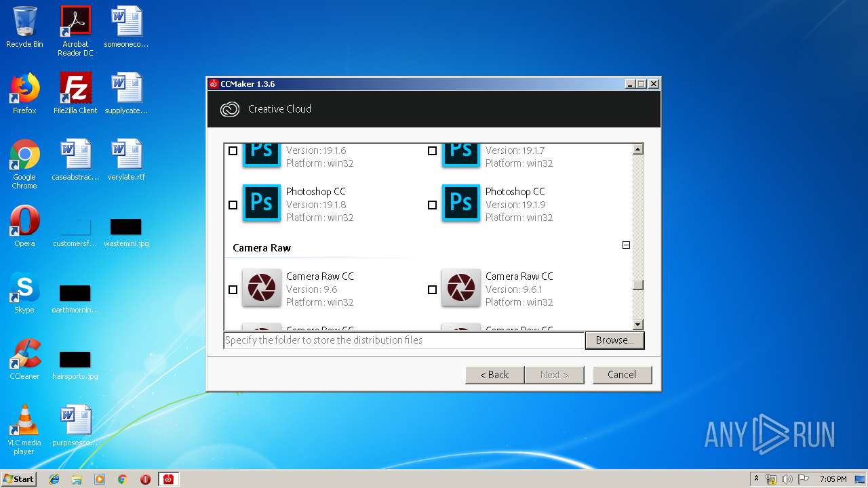The image size is (868, 488).
Task: Check Photoshop CC version 19.1.8 checkbox
Action: coord(233,205)
